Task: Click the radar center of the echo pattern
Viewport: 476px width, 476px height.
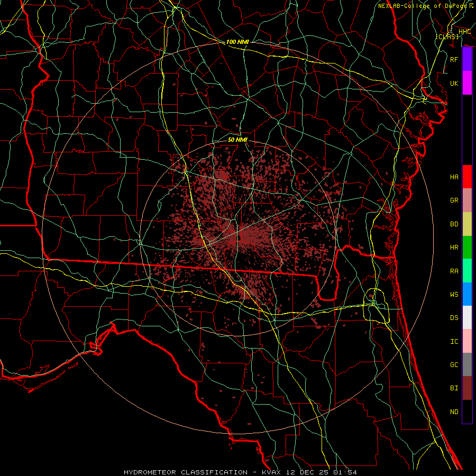Action: click(237, 237)
